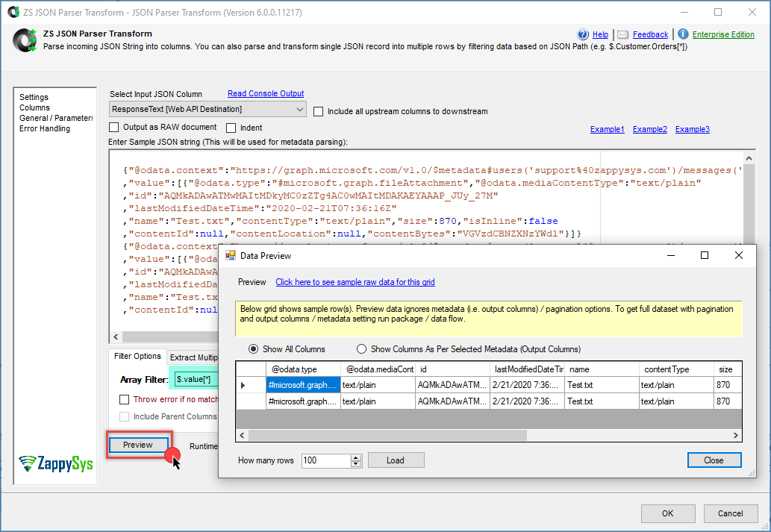Click the Help question mark icon

[583, 34]
